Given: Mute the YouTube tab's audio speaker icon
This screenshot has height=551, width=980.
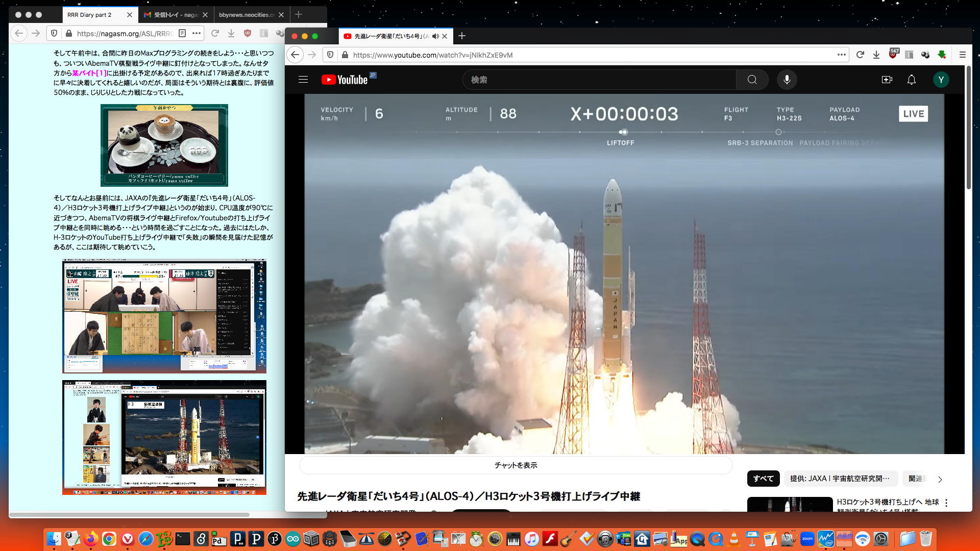Looking at the screenshot, I should pos(435,36).
